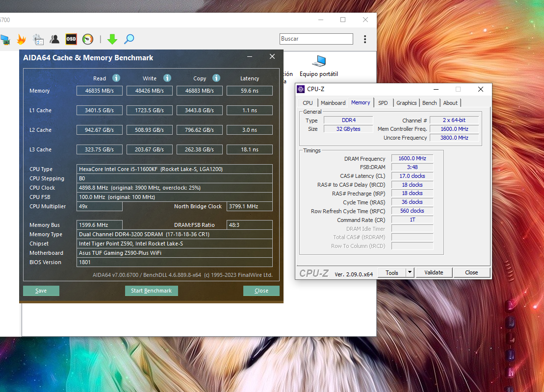Click the Memory Bus value 1599.6 MHz
Image resolution: width=544 pixels, height=392 pixels.
pos(100,225)
